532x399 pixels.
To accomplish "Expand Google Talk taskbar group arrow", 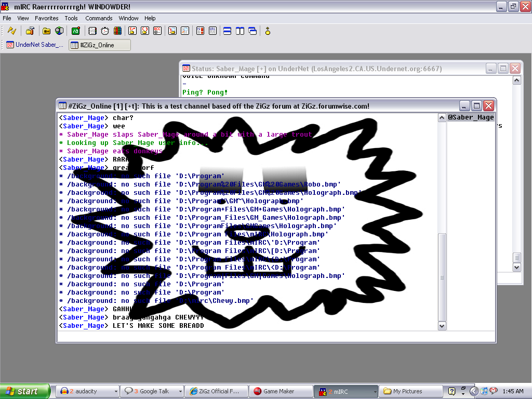I will point(180,391).
